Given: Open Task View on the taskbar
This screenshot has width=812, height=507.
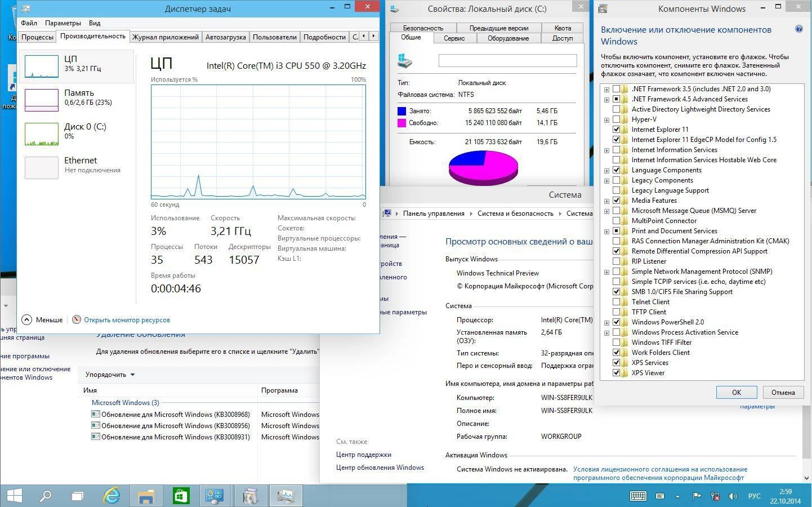Looking at the screenshot, I should point(78,496).
